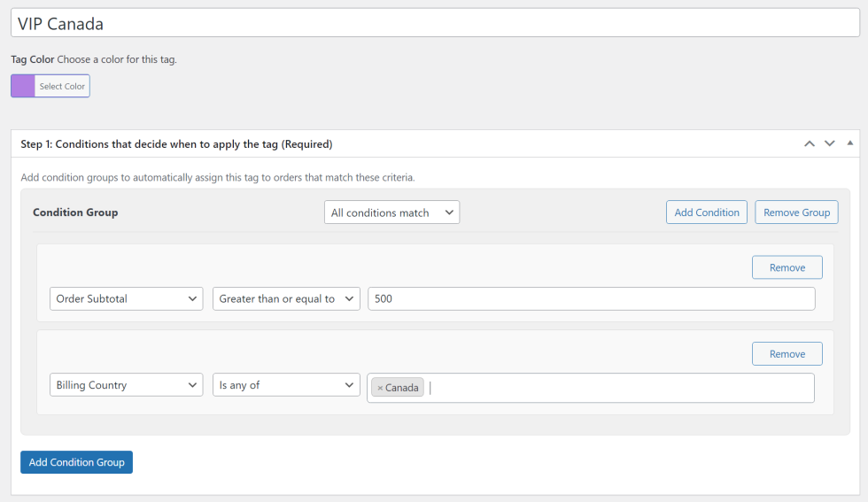
Task: Open the Billing Country field dropdown
Action: [127, 385]
